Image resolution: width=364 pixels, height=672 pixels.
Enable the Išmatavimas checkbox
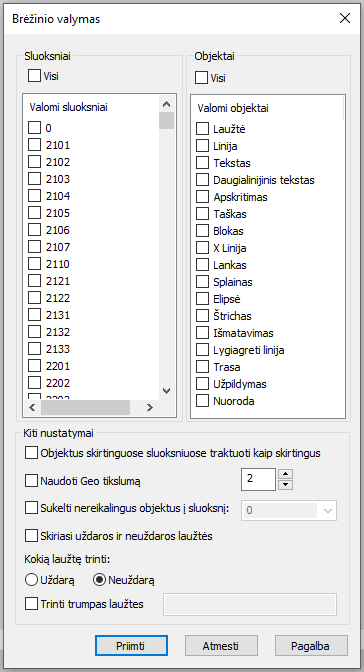(x=202, y=333)
